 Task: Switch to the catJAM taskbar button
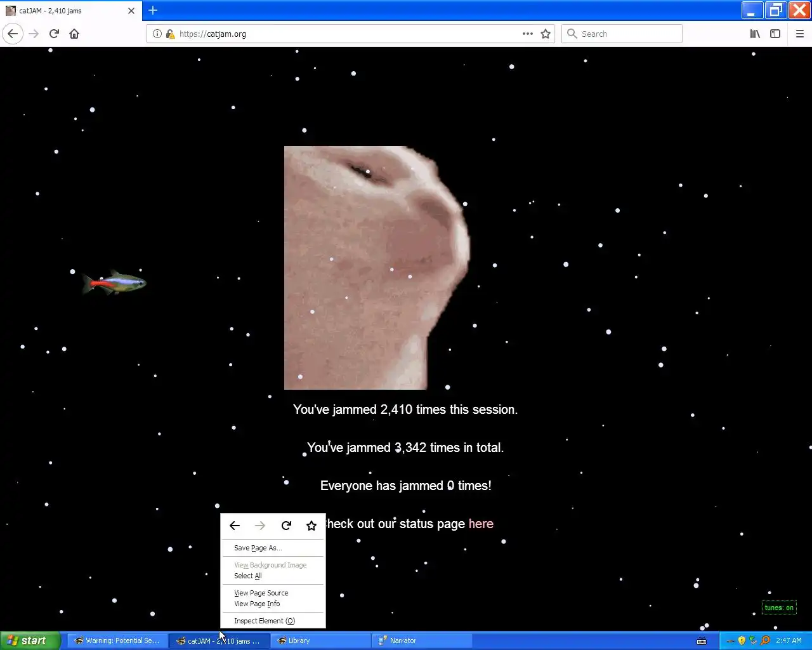pos(219,640)
